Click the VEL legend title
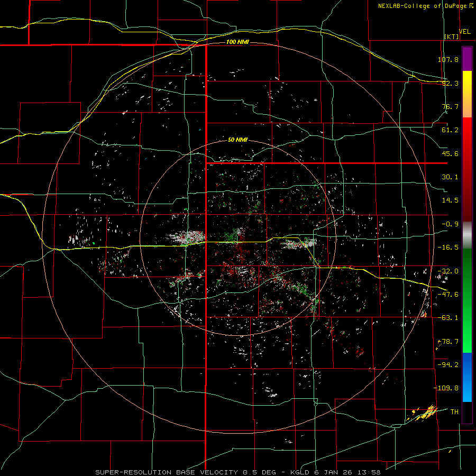 coord(465,32)
